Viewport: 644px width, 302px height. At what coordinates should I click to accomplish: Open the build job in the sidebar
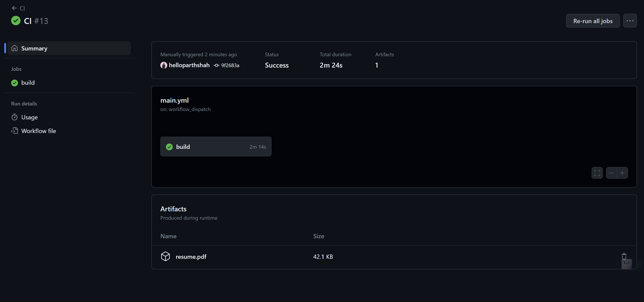28,83
